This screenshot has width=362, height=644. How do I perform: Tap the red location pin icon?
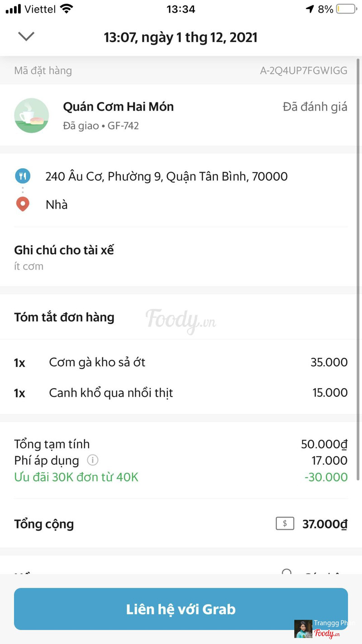point(23,204)
